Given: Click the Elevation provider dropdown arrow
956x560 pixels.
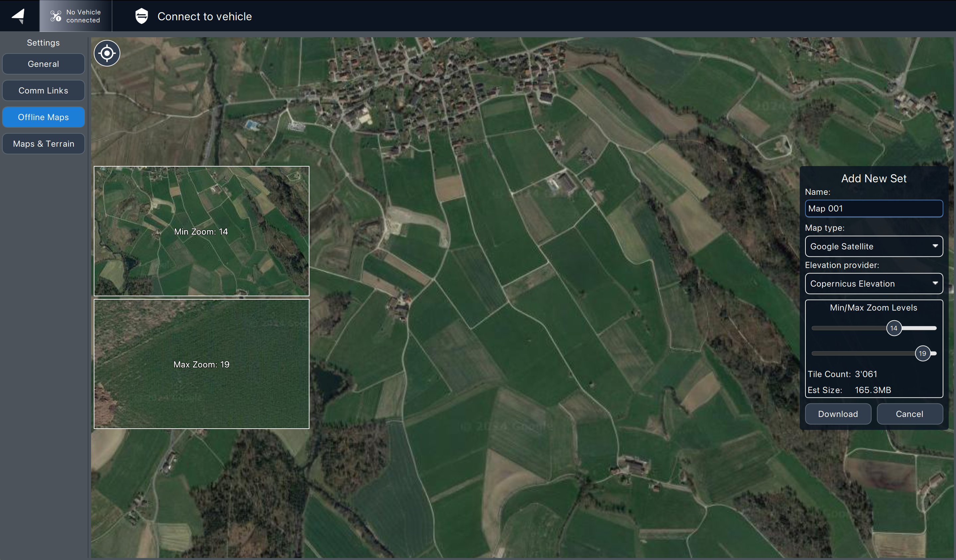Looking at the screenshot, I should coord(935,283).
